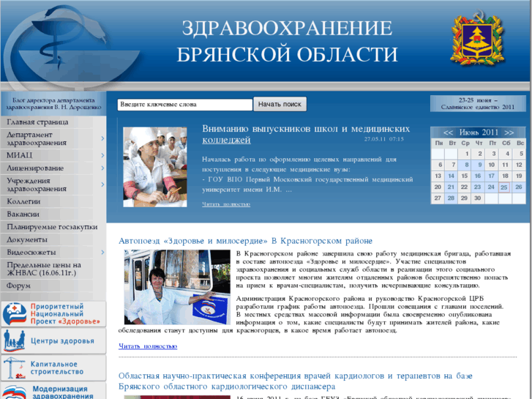Go to next month in calendar
The width and height of the screenshot is (532, 399).
tap(509, 133)
